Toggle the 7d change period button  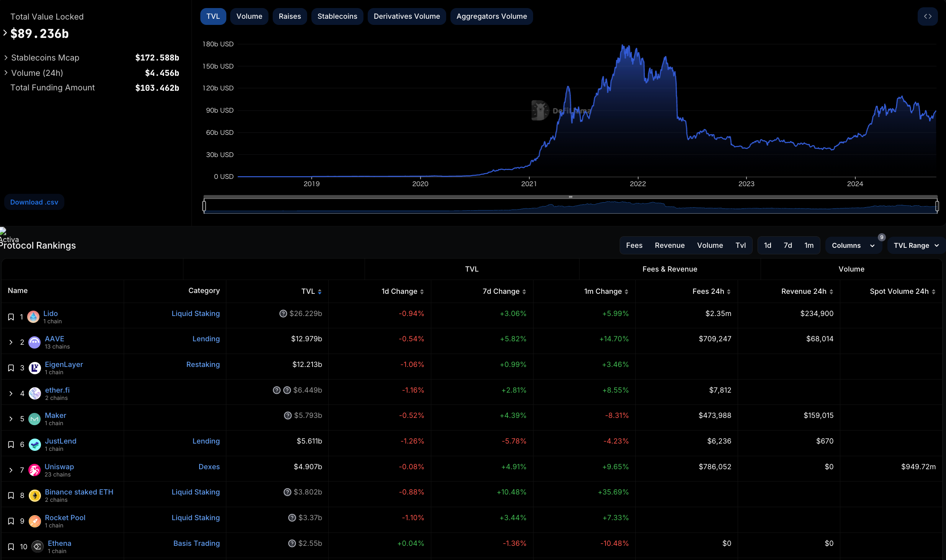click(x=787, y=246)
